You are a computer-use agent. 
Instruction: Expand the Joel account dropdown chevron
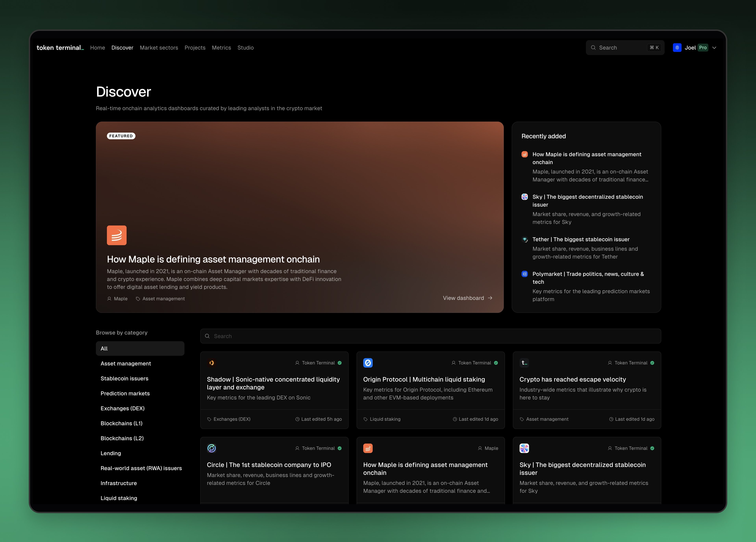[x=714, y=48]
